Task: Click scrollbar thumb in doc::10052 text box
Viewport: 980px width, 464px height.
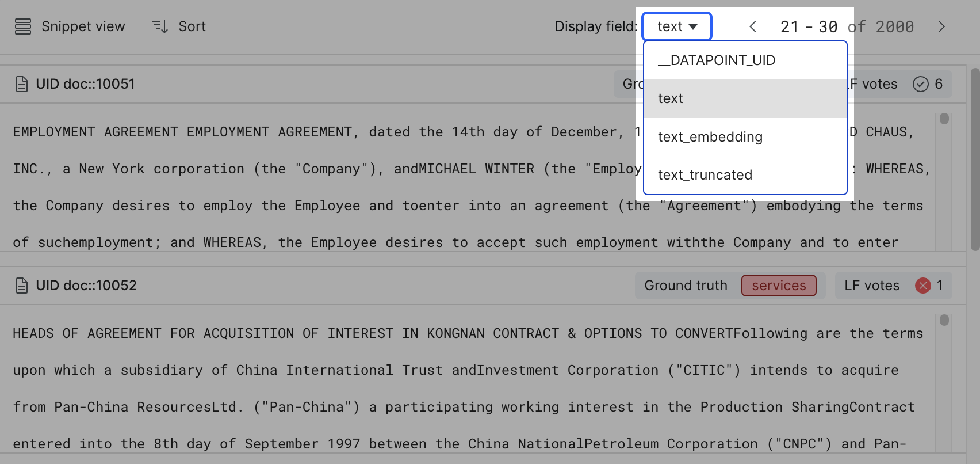Action: click(944, 320)
